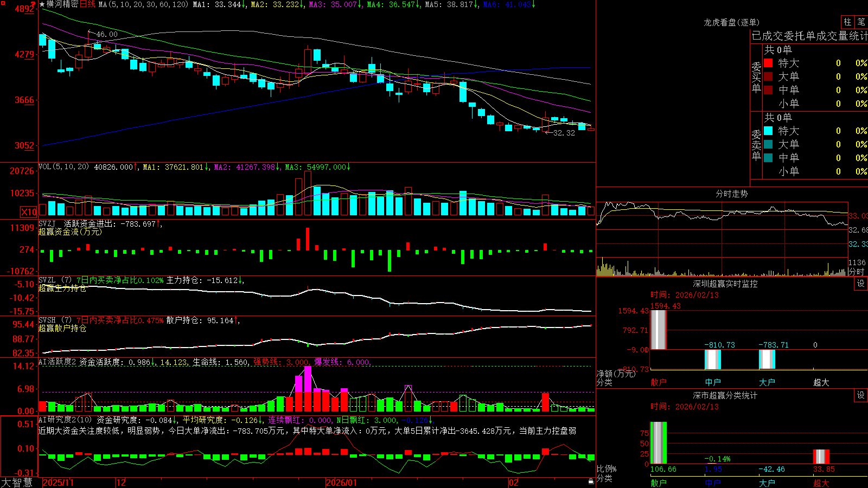The width and height of the screenshot is (868, 488).
Task: Click the 超赢资金流(万元) label
Action: [x=70, y=232]
